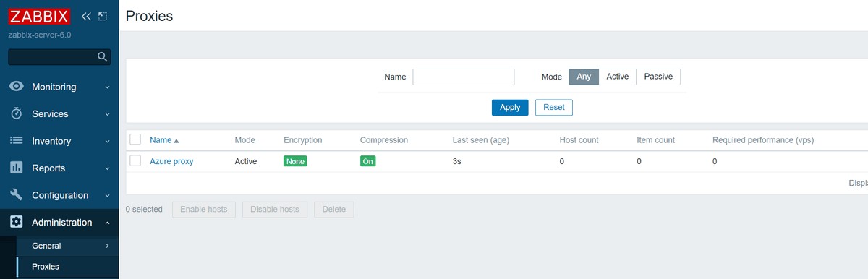The height and width of the screenshot is (279, 868).
Task: Tick the select-all checkbox in table header
Action: click(x=135, y=139)
